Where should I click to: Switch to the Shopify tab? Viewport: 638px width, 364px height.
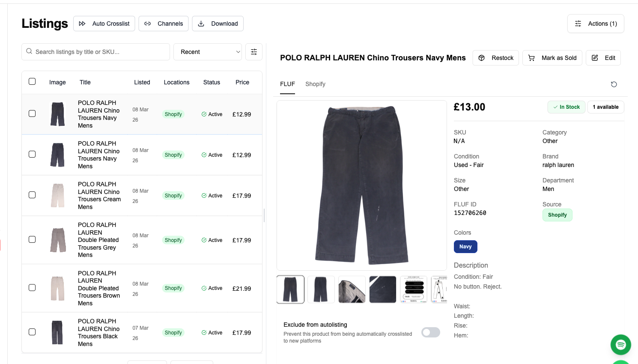(316, 84)
